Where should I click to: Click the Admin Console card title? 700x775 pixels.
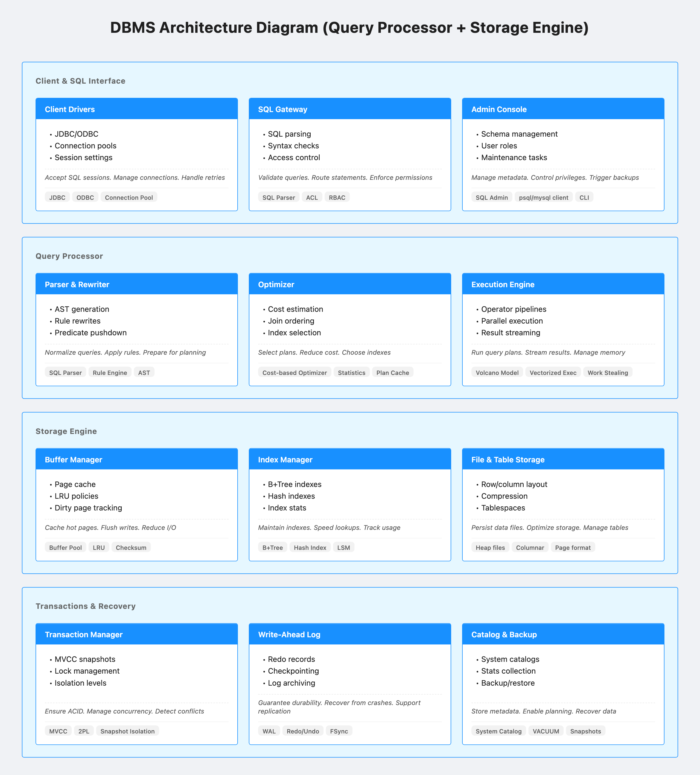pos(499,109)
